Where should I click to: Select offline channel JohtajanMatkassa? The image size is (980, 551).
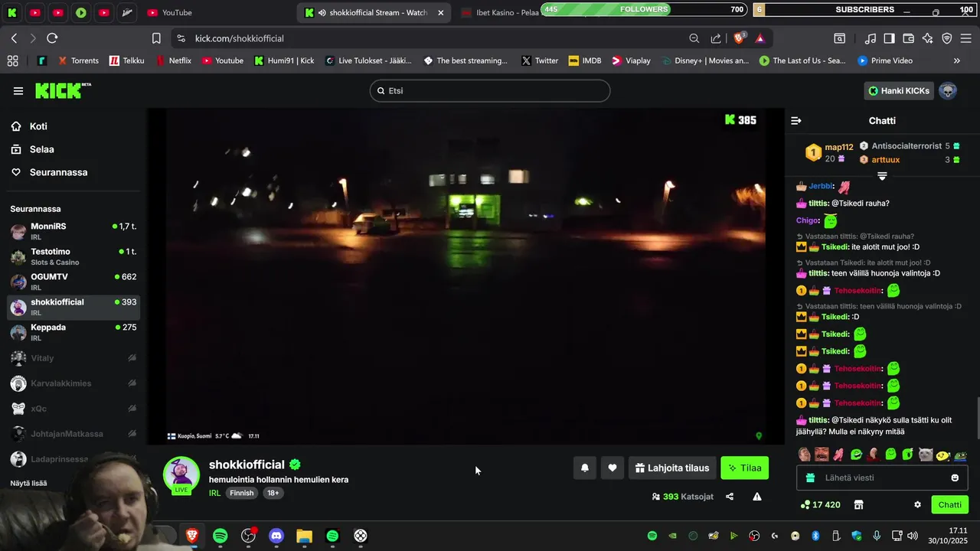click(x=73, y=433)
